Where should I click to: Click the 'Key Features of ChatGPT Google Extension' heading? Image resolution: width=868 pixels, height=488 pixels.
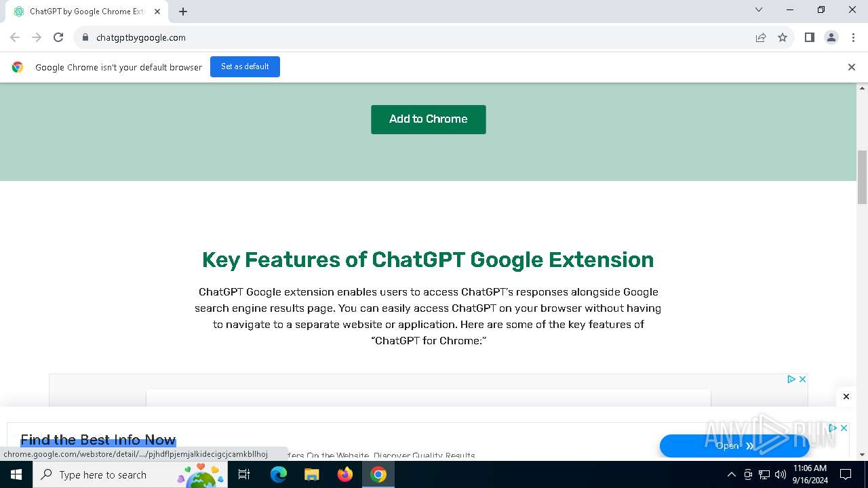click(x=428, y=260)
